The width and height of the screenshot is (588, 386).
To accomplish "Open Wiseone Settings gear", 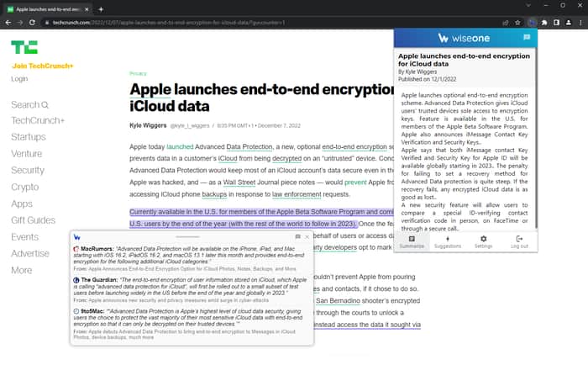I will pyautogui.click(x=483, y=242).
